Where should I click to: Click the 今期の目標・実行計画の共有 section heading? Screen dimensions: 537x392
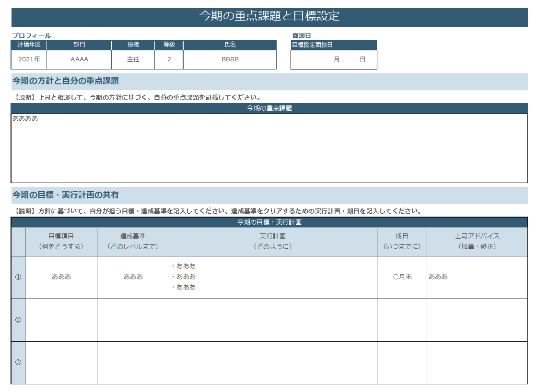tap(66, 195)
